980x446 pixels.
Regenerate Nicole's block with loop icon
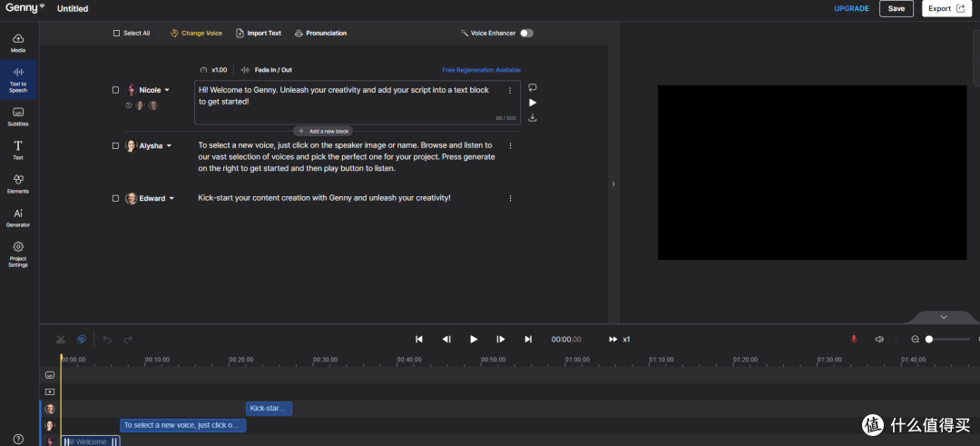533,87
